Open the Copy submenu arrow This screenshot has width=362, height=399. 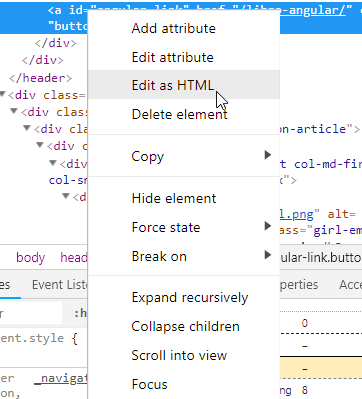pos(267,155)
